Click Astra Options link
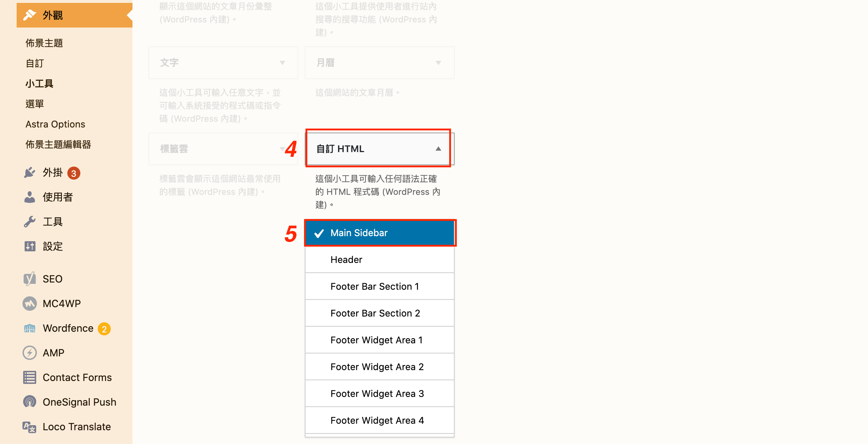The image size is (868, 444). tap(56, 123)
